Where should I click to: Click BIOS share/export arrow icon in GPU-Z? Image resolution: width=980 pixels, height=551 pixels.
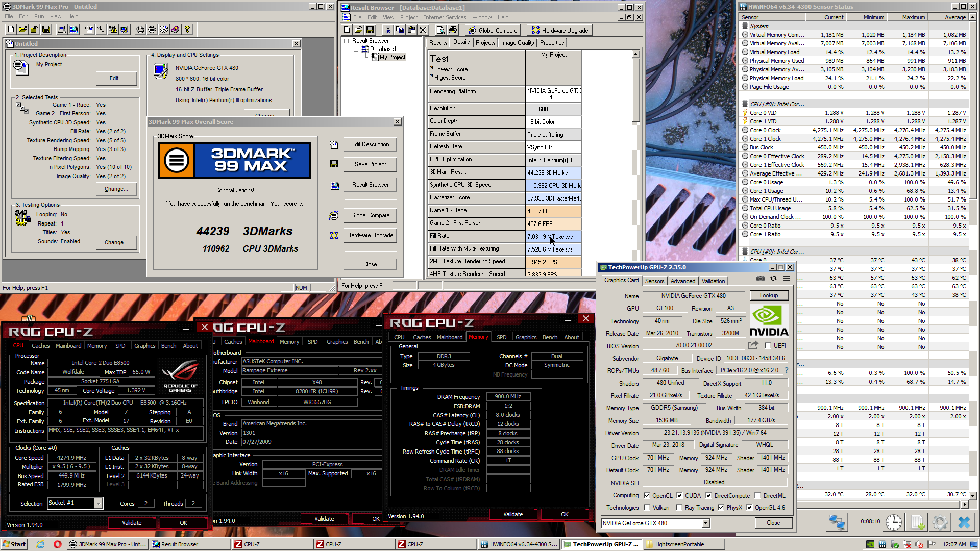tap(753, 345)
